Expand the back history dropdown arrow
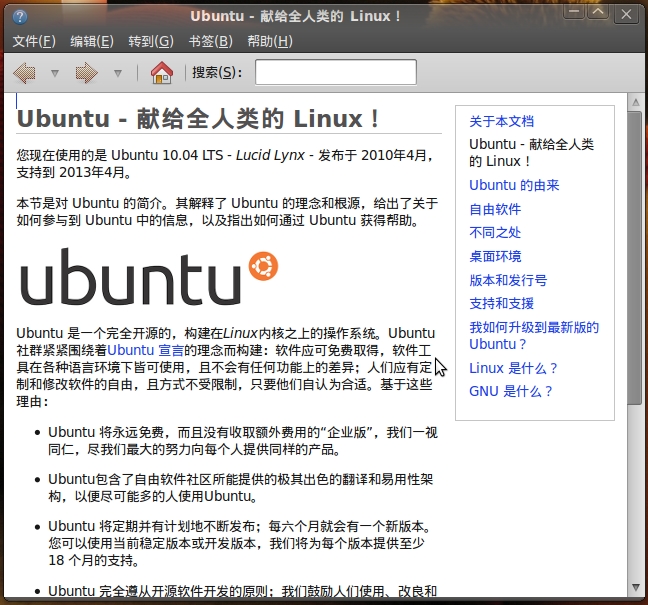The width and height of the screenshot is (648, 605). pos(55,74)
